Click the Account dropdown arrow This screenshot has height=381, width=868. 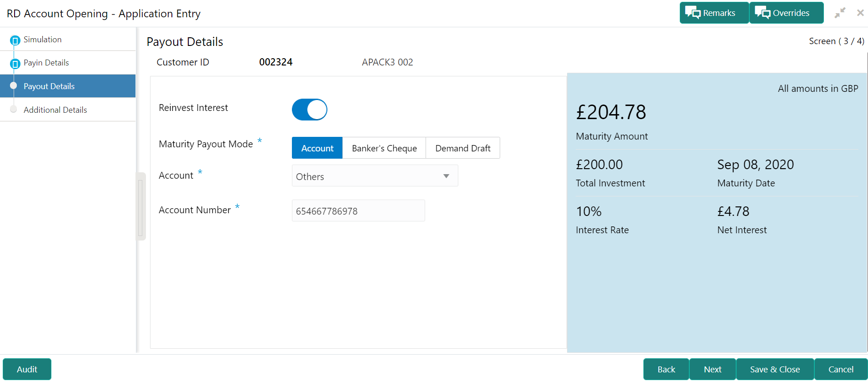(x=447, y=176)
